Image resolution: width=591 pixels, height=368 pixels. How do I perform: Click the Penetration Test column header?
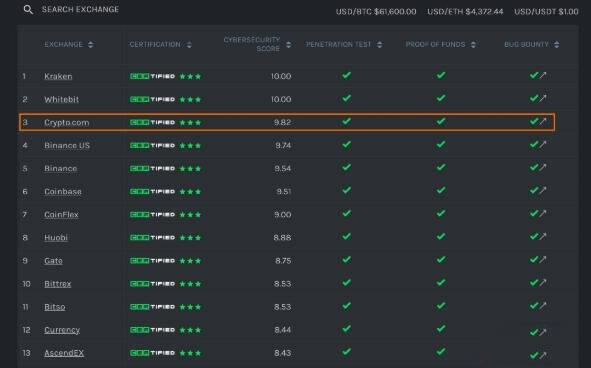pyautogui.click(x=338, y=44)
